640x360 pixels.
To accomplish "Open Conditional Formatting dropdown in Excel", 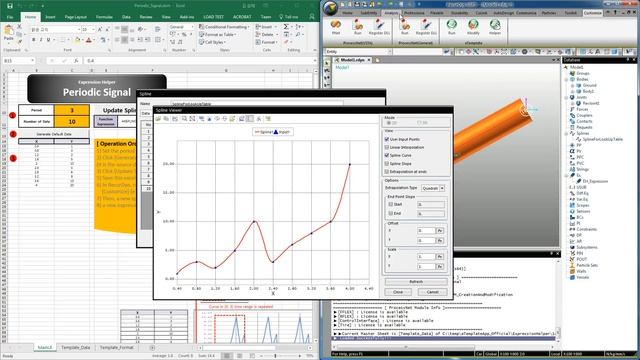I will coord(224,27).
